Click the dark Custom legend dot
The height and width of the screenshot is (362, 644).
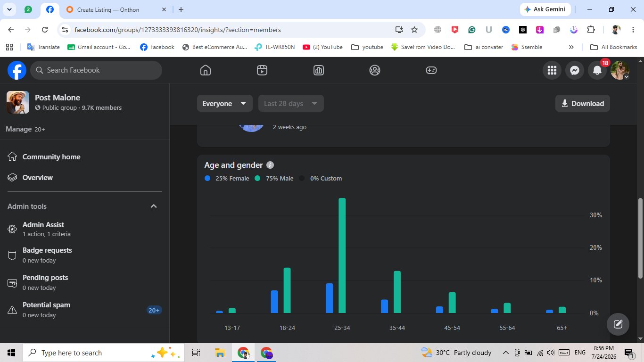pos(301,178)
